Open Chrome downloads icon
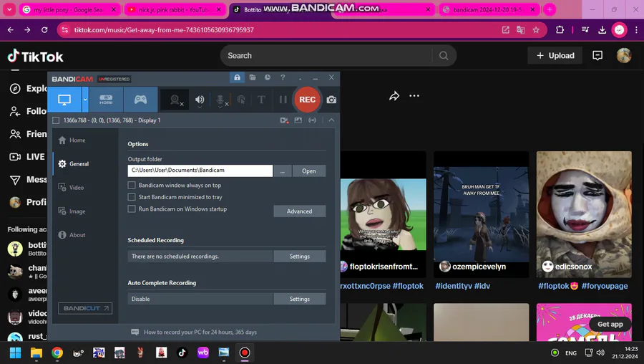The height and width of the screenshot is (364, 644). (602, 29)
